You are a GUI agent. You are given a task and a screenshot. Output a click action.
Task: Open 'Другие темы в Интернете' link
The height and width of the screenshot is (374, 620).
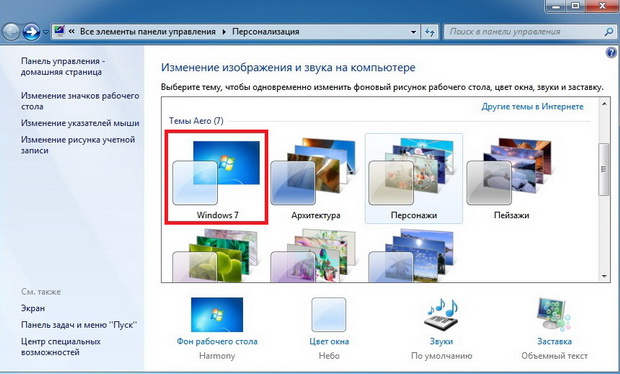tap(532, 107)
